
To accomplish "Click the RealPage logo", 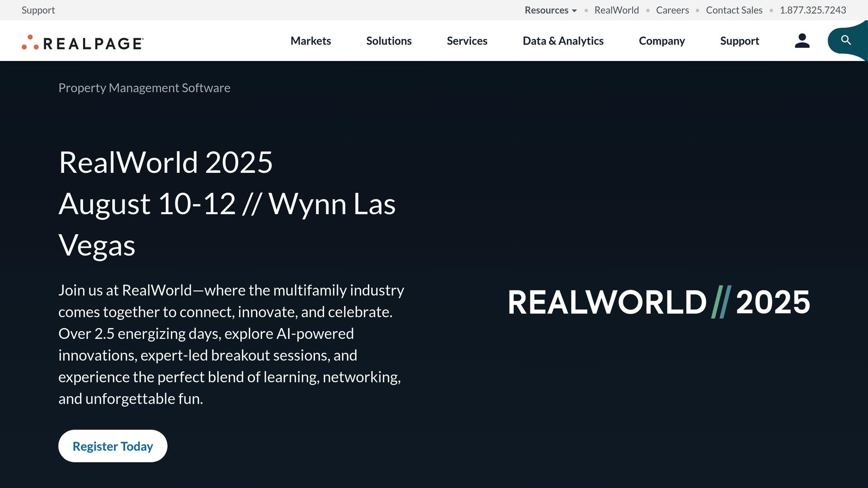I will coord(83,42).
